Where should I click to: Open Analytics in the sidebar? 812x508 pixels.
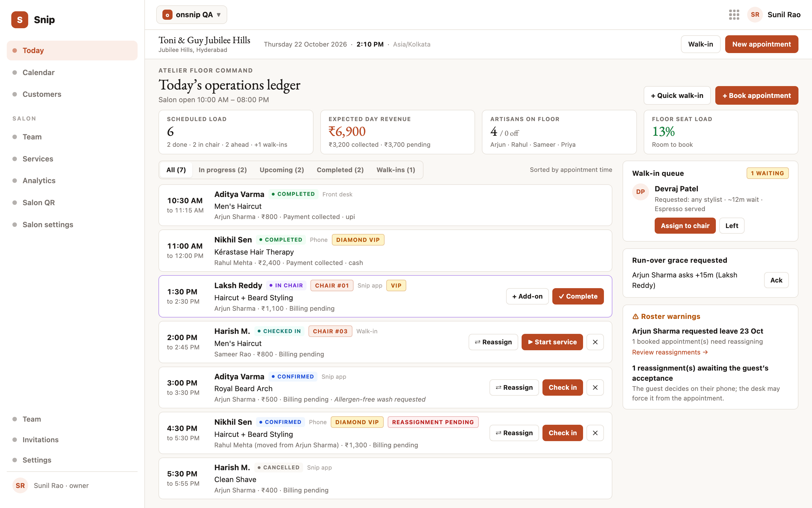[x=72, y=181]
